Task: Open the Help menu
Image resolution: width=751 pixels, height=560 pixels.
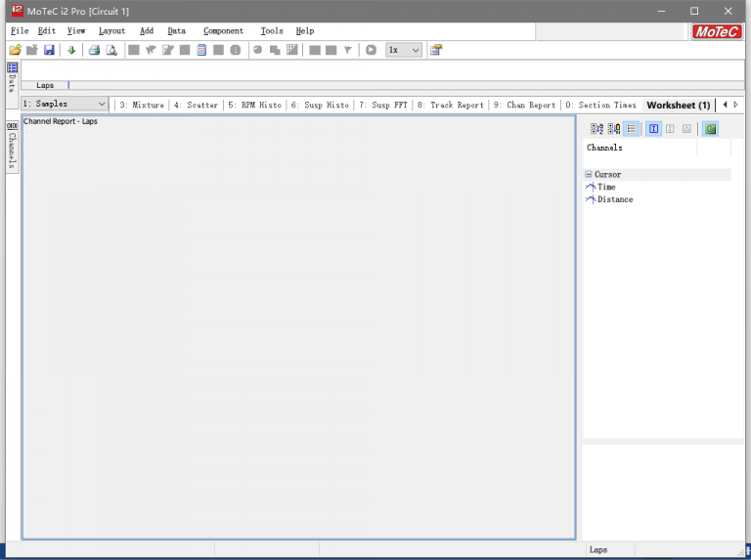Action: tap(305, 31)
